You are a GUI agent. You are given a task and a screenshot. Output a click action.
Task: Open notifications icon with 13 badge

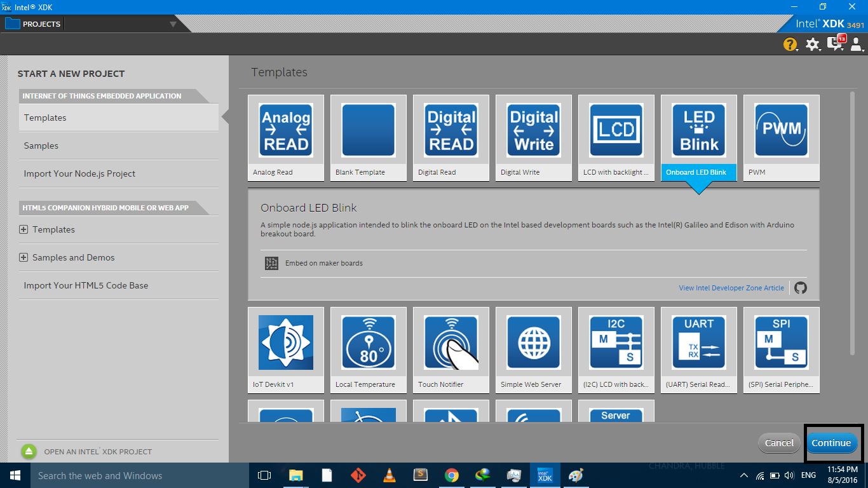[x=836, y=43]
